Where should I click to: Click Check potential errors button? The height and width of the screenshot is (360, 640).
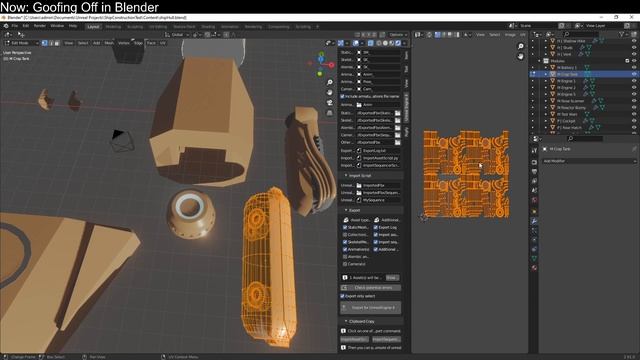tap(371, 288)
